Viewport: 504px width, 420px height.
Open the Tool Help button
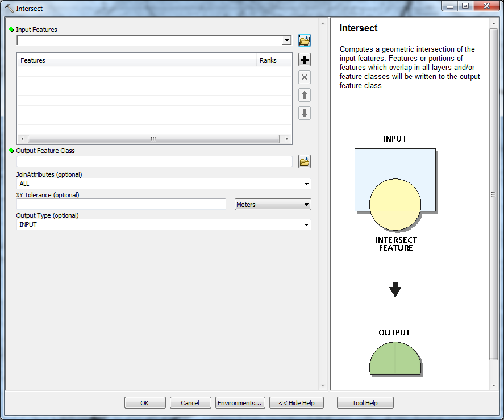click(x=365, y=403)
